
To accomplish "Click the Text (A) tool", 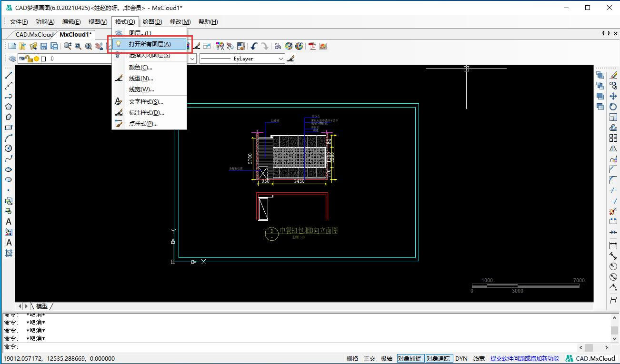I will click(9, 222).
